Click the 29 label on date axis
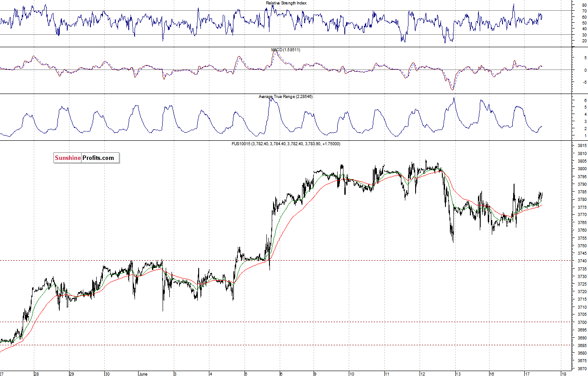 click(x=72, y=373)
